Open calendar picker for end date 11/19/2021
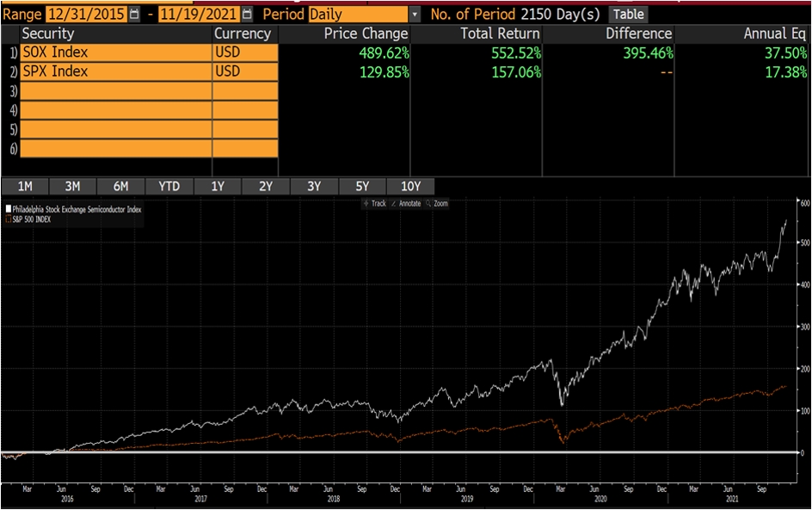This screenshot has width=812, height=510. point(247,14)
